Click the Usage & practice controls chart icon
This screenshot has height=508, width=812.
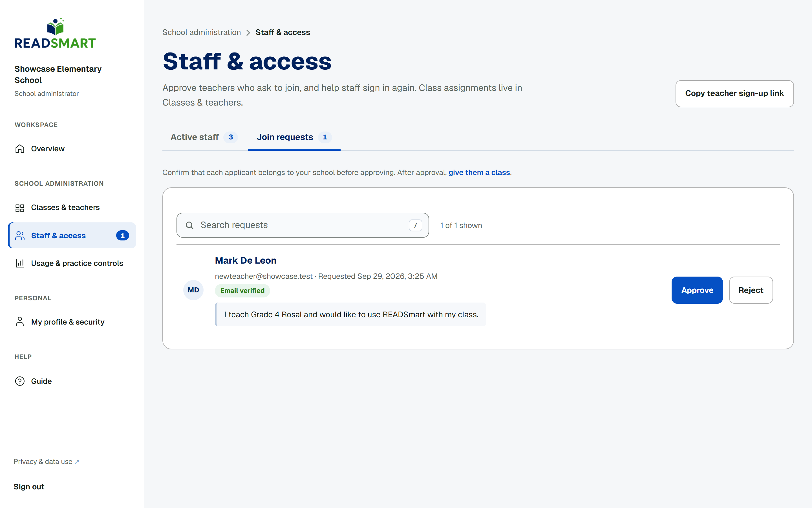click(20, 263)
